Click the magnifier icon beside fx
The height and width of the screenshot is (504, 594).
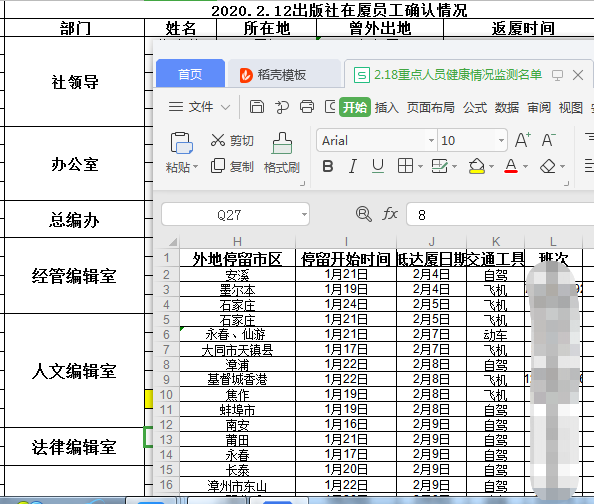(364, 214)
